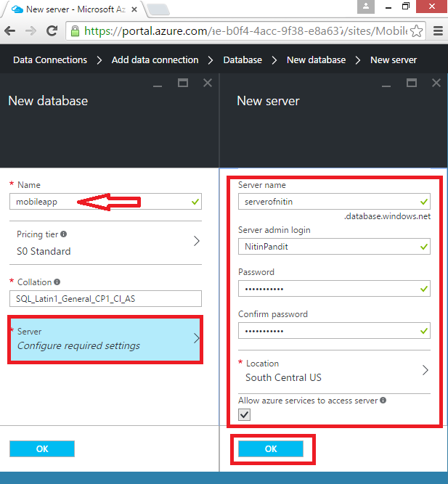Open Pricing tier S0 Standard chevron
This screenshot has height=484, width=448.
(x=197, y=241)
